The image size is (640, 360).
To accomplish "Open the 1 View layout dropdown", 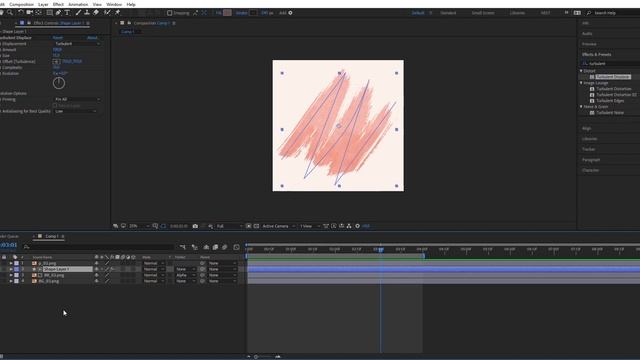I will point(310,226).
